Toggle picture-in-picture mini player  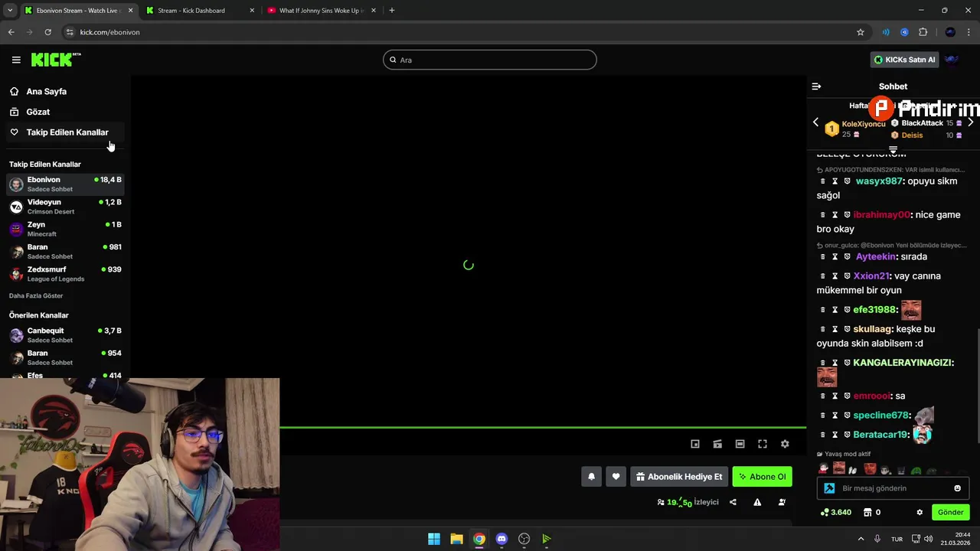pyautogui.click(x=695, y=444)
